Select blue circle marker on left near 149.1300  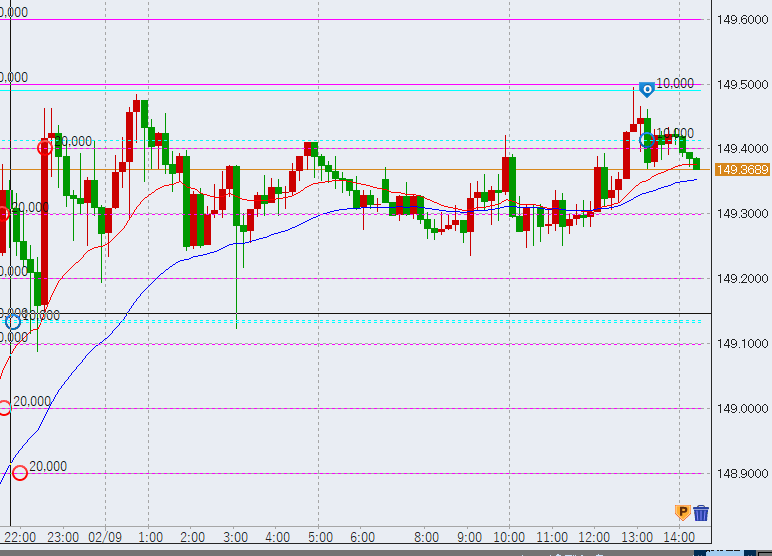13,321
